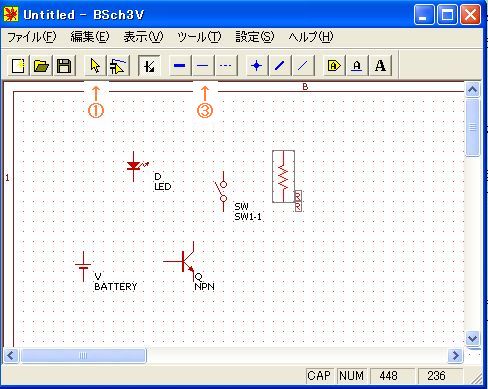The image size is (488, 389).
Task: Click horizontal scrollbar right arrow
Action: tap(455, 355)
